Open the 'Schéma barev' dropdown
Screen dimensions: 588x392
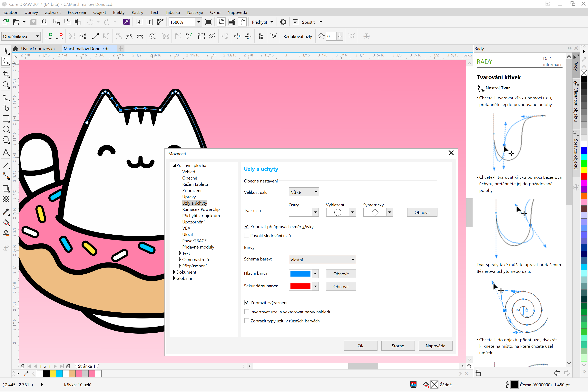(x=322, y=260)
